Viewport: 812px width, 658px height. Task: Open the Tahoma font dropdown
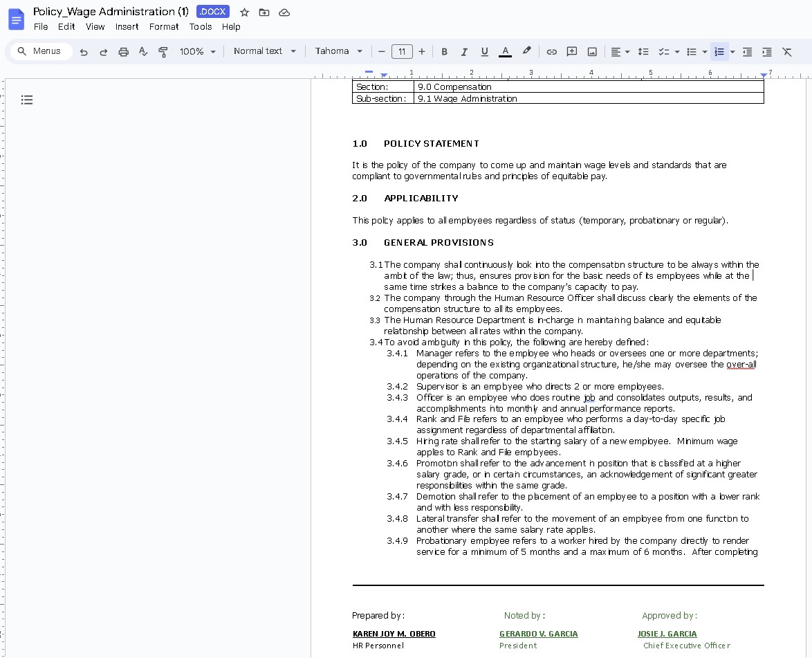[338, 51]
